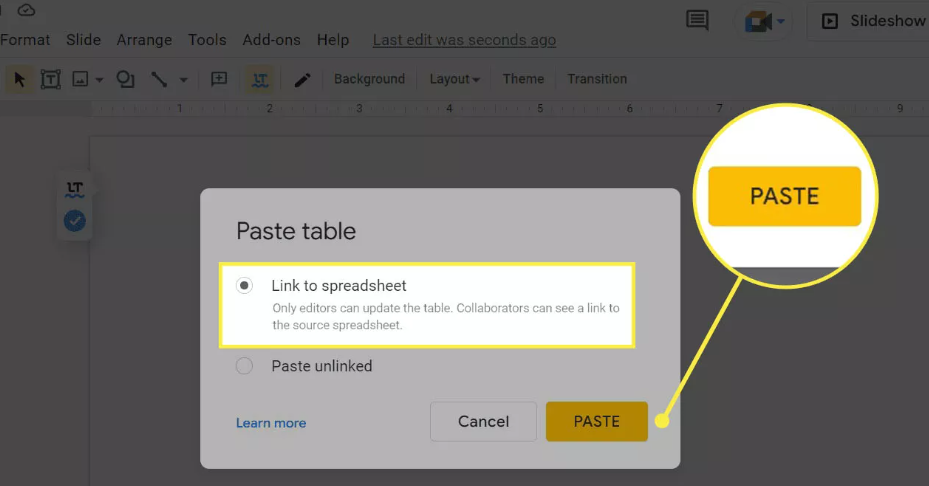Image resolution: width=929 pixels, height=486 pixels.
Task: Select the line tool
Action: click(x=159, y=79)
